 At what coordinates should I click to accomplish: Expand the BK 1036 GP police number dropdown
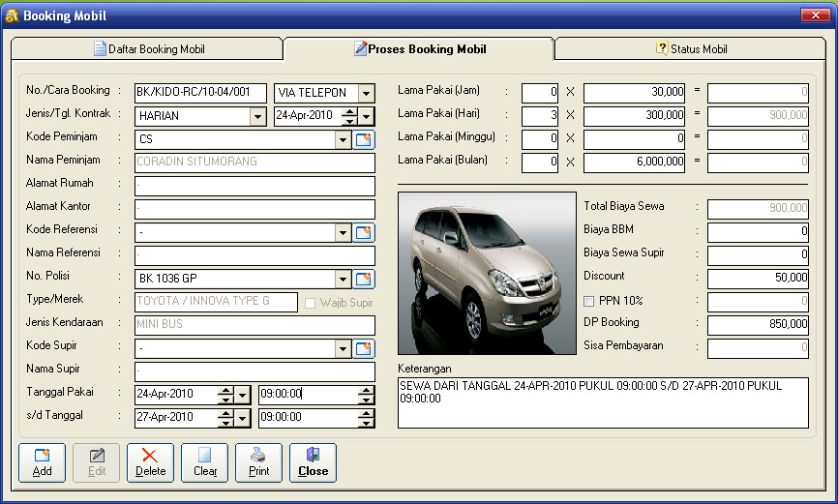pos(342,280)
